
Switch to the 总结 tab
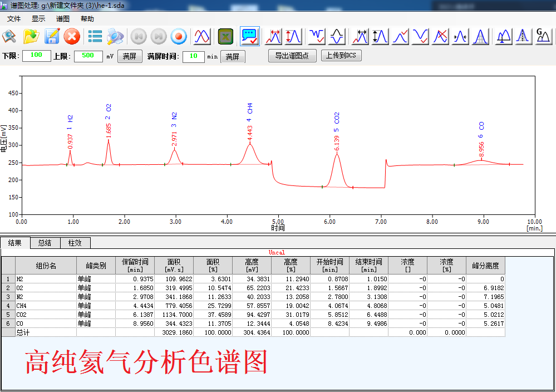45,243
